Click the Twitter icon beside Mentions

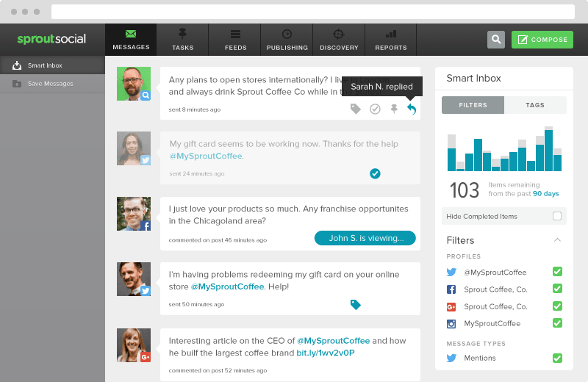tap(451, 358)
